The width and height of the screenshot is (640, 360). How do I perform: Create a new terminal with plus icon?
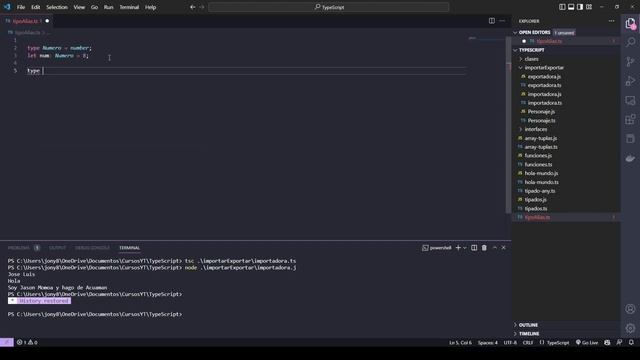pos(458,248)
